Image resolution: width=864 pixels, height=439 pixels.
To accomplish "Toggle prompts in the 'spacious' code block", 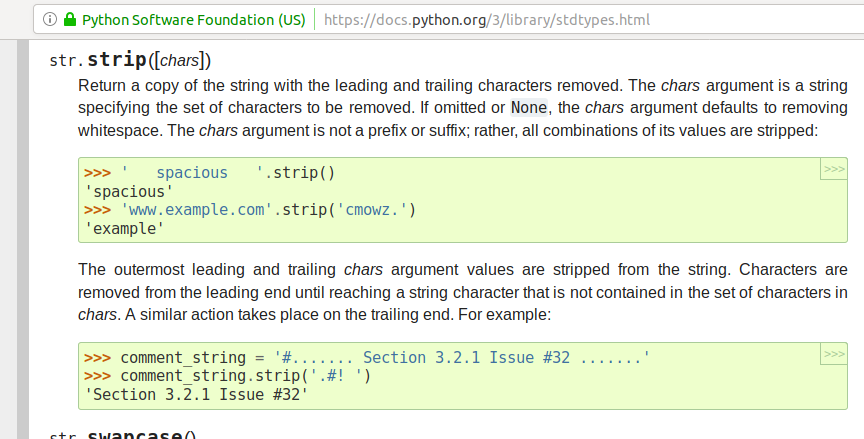I will pyautogui.click(x=834, y=169).
